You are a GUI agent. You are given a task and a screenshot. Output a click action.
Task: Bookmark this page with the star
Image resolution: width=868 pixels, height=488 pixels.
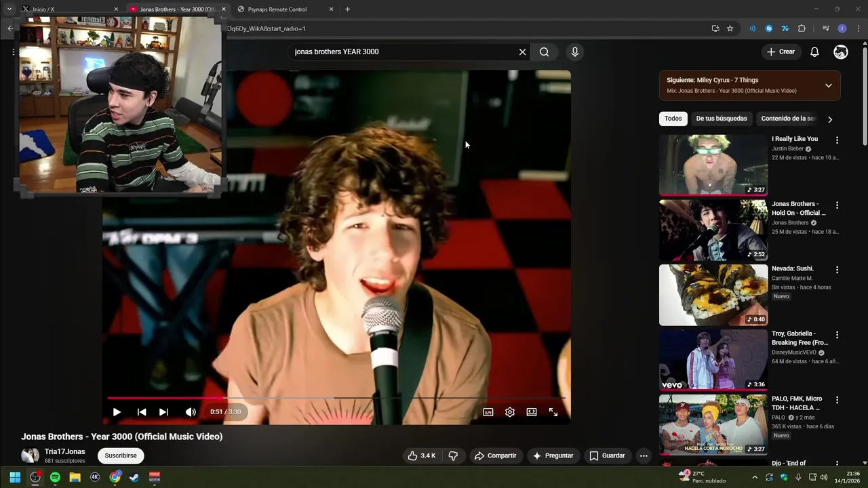[x=730, y=28]
